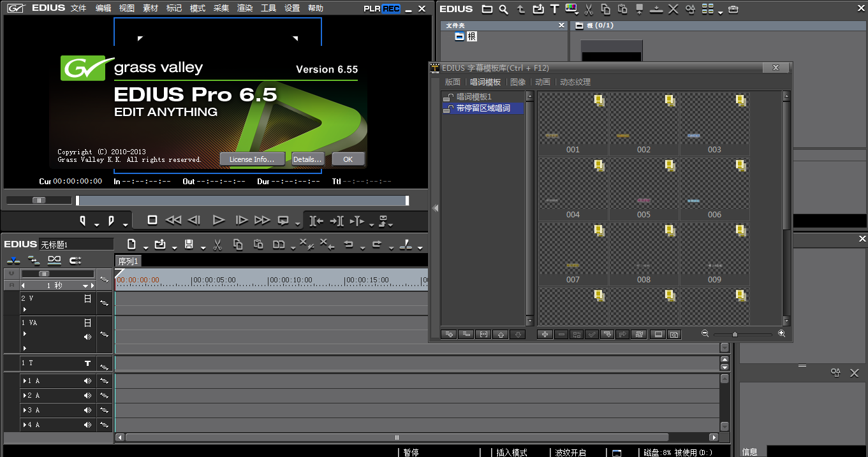The image size is (868, 457).
Task: Expand the 1 A audio track
Action: [x=25, y=381]
